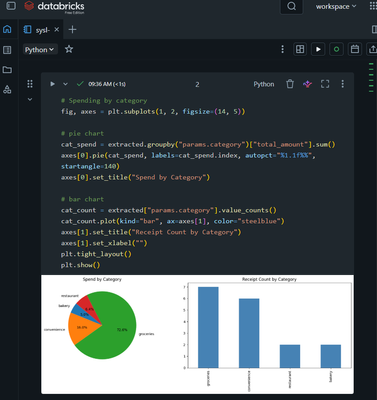Add a new tab with plus
This screenshot has height=400, width=377.
tap(72, 30)
